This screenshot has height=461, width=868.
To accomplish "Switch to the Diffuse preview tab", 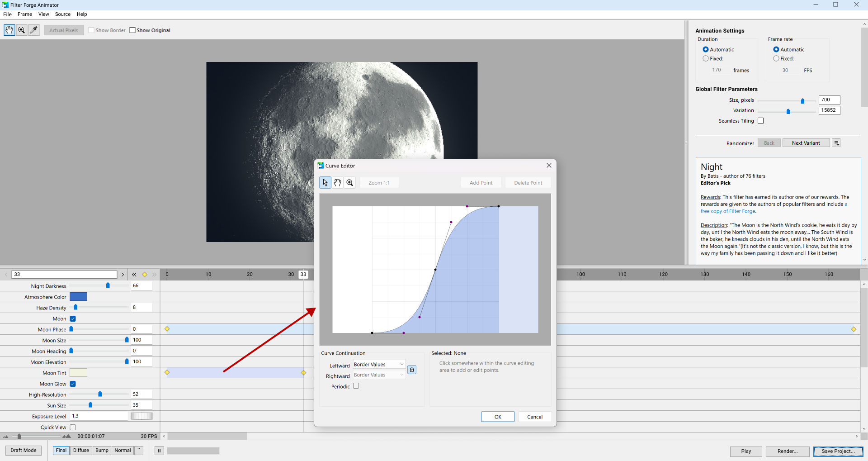I will pyautogui.click(x=81, y=450).
